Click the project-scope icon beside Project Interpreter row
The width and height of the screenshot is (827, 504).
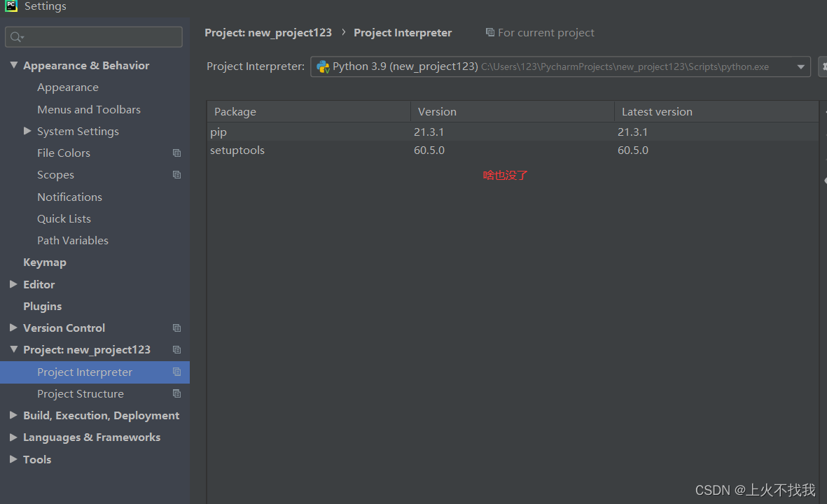tap(176, 372)
